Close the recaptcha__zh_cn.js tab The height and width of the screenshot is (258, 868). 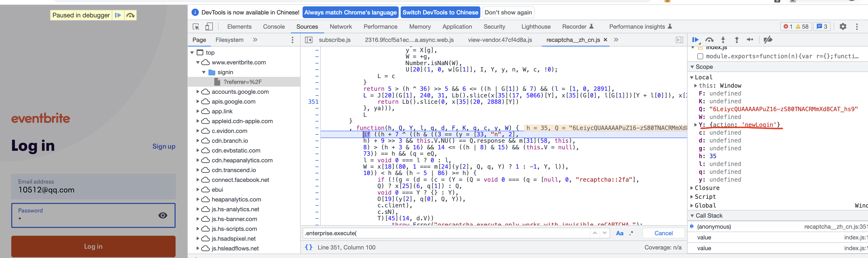click(x=605, y=40)
